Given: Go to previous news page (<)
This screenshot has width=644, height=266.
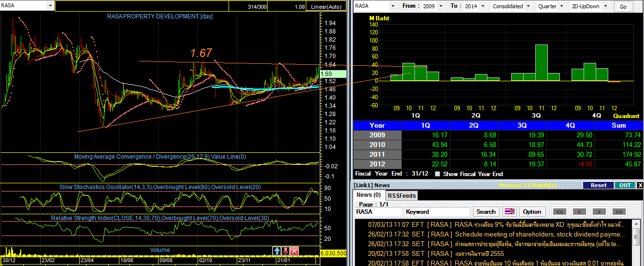Looking at the screenshot, I should [x=579, y=211].
